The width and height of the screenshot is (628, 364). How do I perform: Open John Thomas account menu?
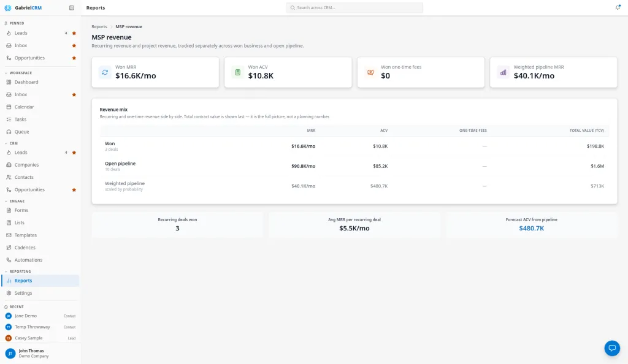click(x=40, y=353)
